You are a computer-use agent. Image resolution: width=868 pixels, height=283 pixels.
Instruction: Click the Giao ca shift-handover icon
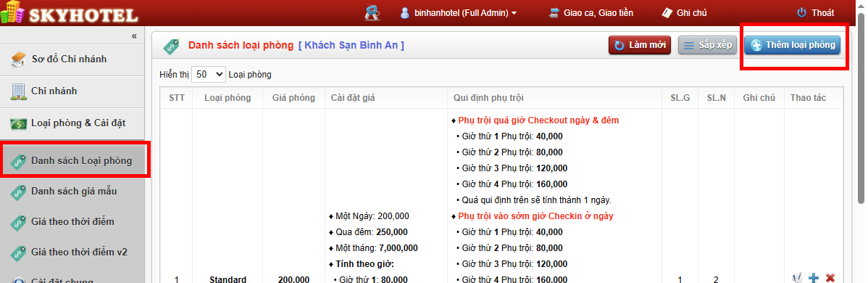tap(554, 13)
